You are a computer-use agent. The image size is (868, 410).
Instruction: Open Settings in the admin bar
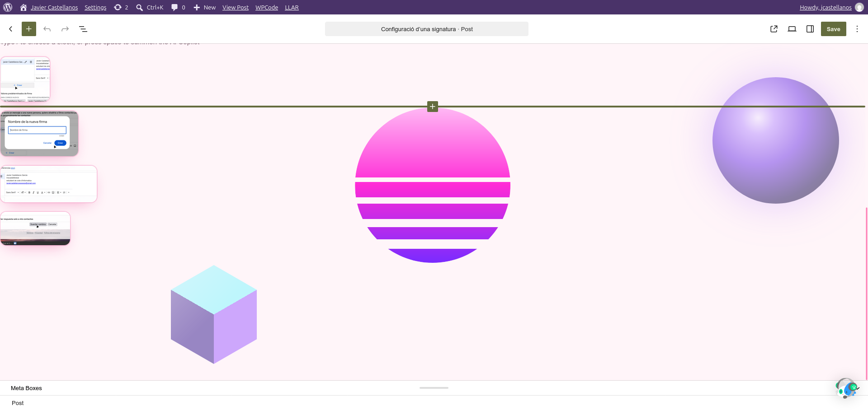(x=95, y=7)
